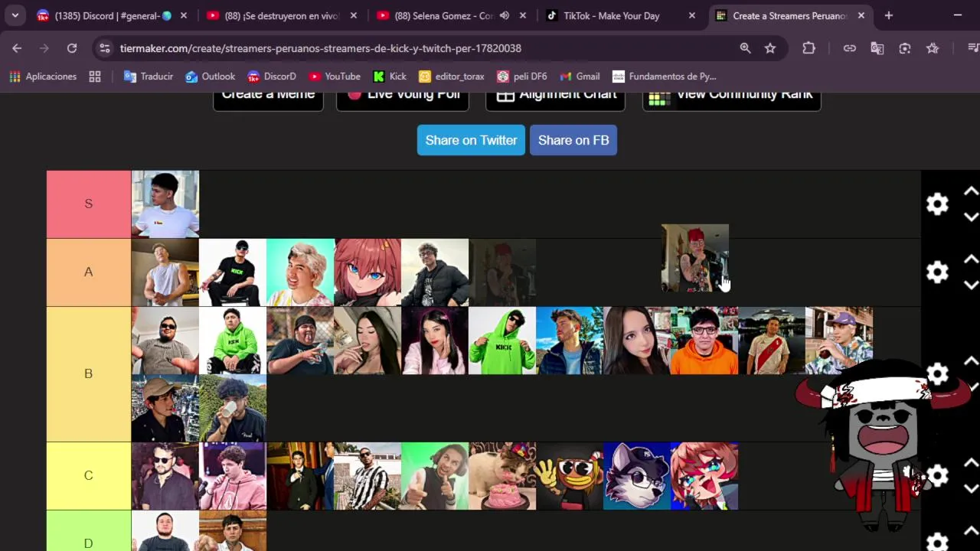Open the page zoom magnifier icon
This screenshot has height=551, width=980.
click(x=745, y=48)
